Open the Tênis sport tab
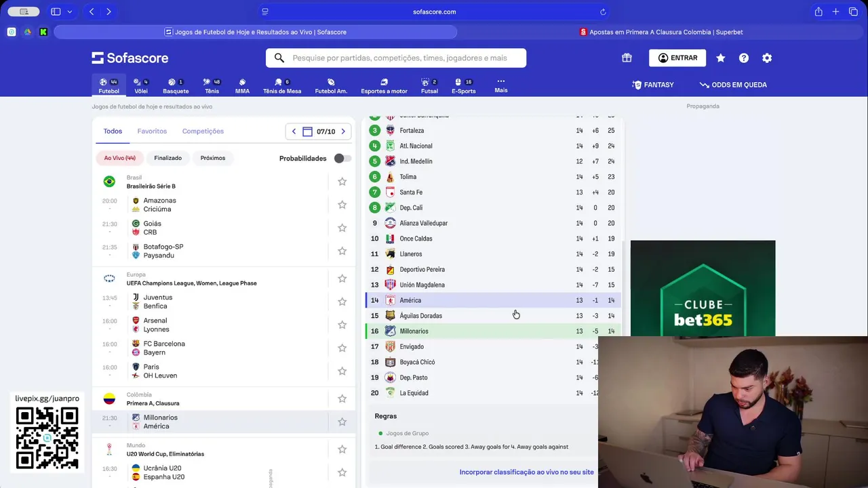 [212, 85]
